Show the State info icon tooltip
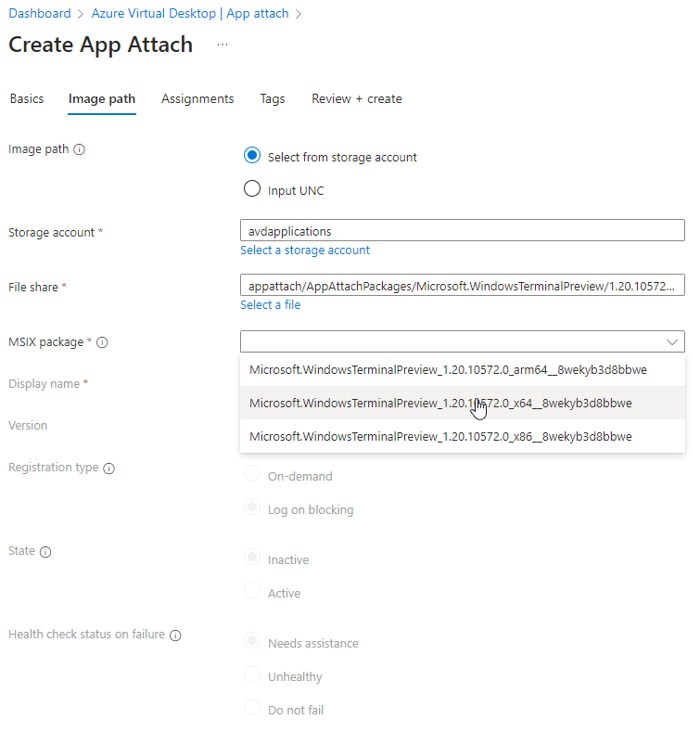The height and width of the screenshot is (732, 700). (x=45, y=552)
